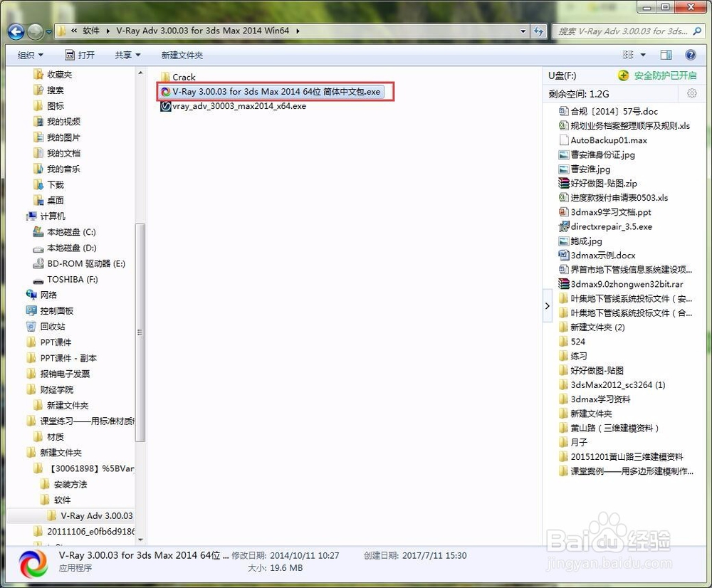
Task: Open the help question mark icon
Action: (690, 55)
